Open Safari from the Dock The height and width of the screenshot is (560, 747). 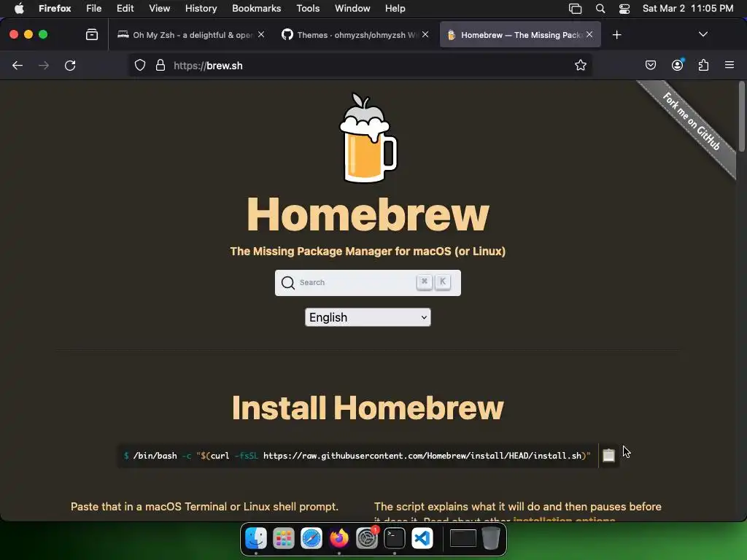coord(311,538)
